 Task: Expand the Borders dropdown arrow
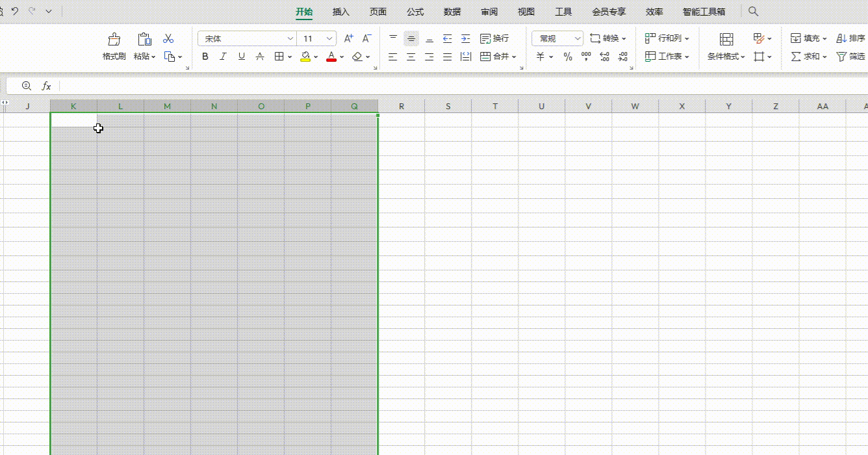[x=289, y=57]
